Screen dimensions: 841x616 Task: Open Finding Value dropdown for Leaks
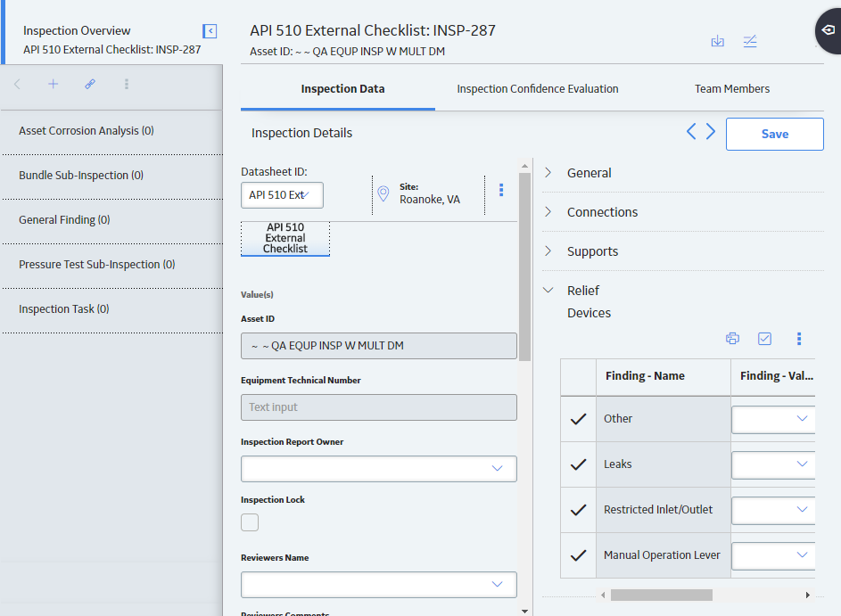click(x=773, y=464)
